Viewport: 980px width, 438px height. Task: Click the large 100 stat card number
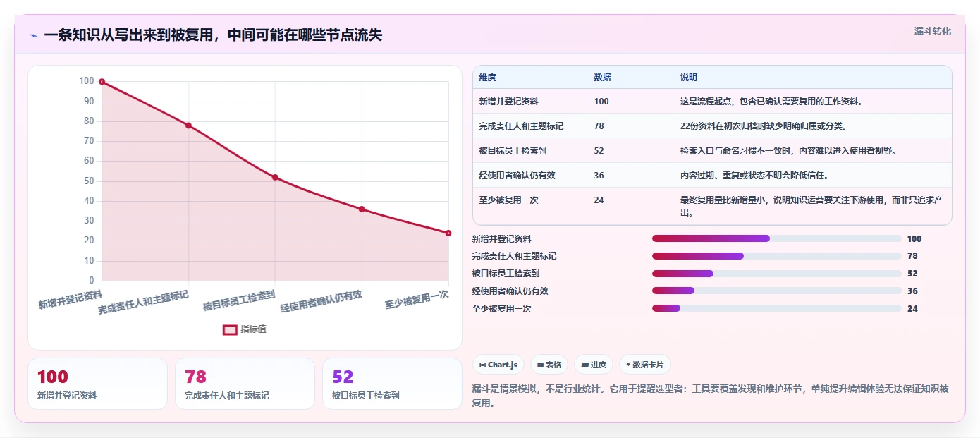52,377
